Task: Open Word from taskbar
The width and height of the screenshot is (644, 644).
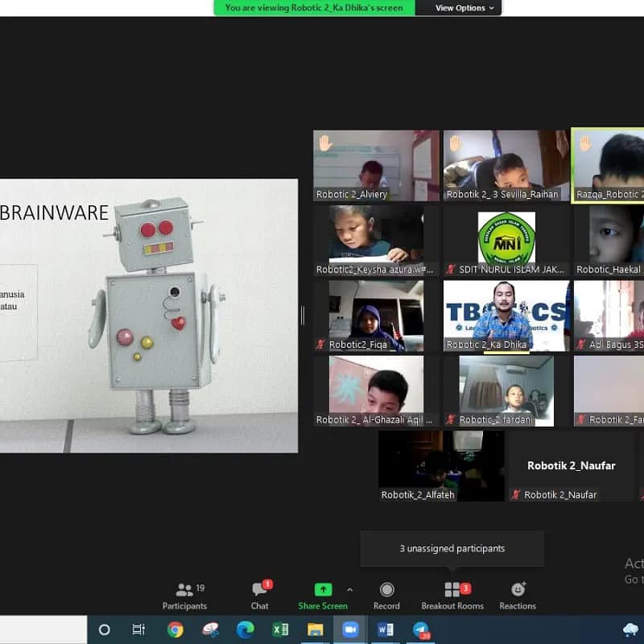Action: coord(386,630)
